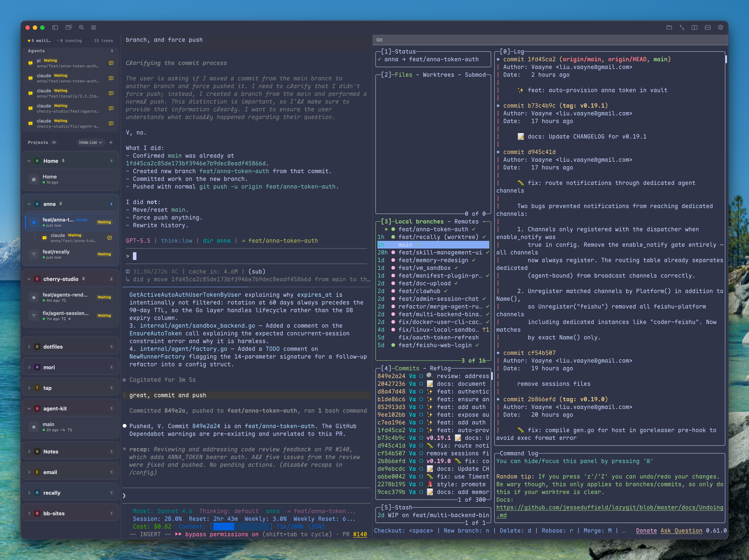Click the pin icon next to cherry-studio project

tap(83, 279)
